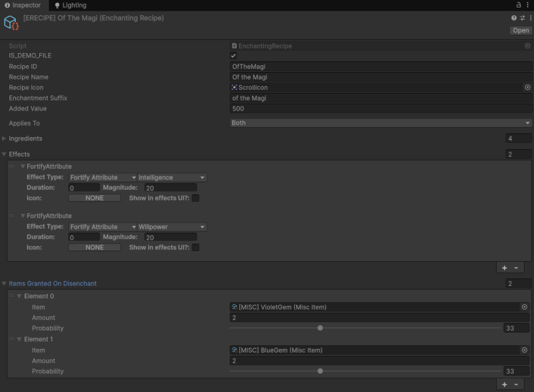
Task: Switch to the Lighting tab
Action: click(71, 5)
